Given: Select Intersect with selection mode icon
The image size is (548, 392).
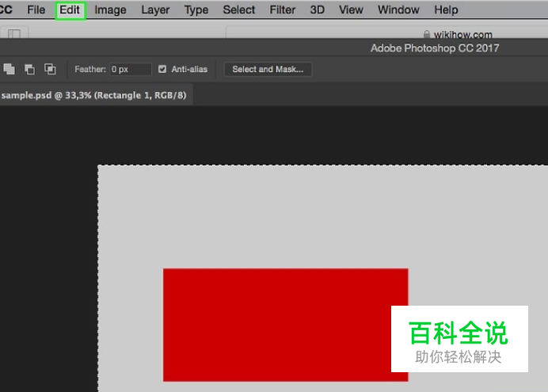Looking at the screenshot, I should tap(50, 69).
